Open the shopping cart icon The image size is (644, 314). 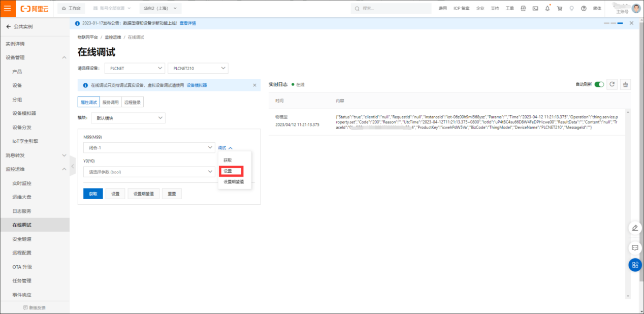tap(559, 8)
